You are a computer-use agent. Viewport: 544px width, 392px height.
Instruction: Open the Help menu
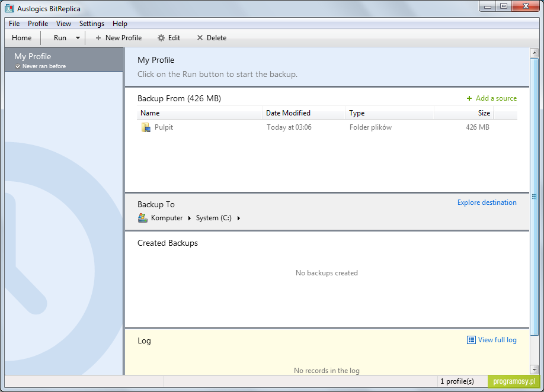(120, 24)
